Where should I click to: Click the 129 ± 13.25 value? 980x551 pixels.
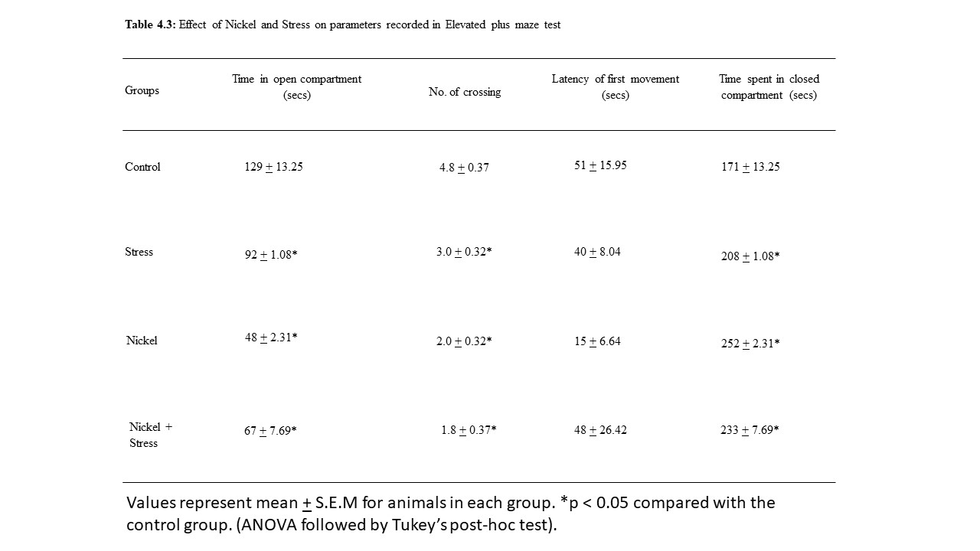point(273,167)
